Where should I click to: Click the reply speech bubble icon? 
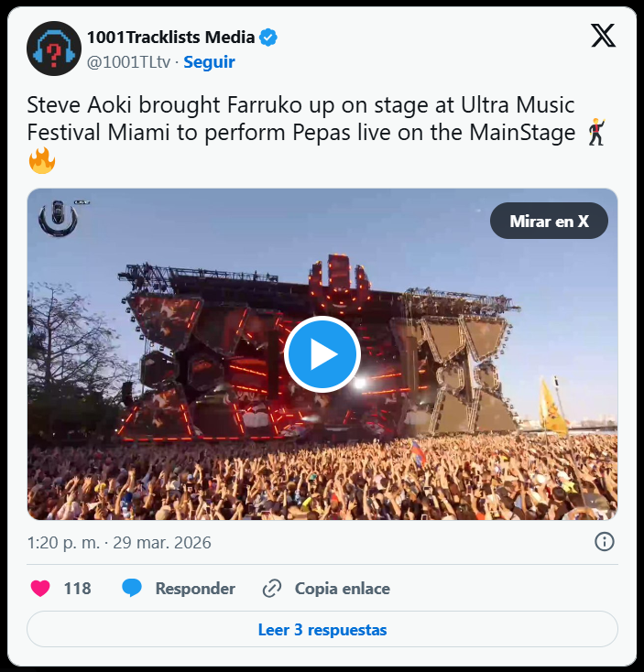pyautogui.click(x=132, y=588)
